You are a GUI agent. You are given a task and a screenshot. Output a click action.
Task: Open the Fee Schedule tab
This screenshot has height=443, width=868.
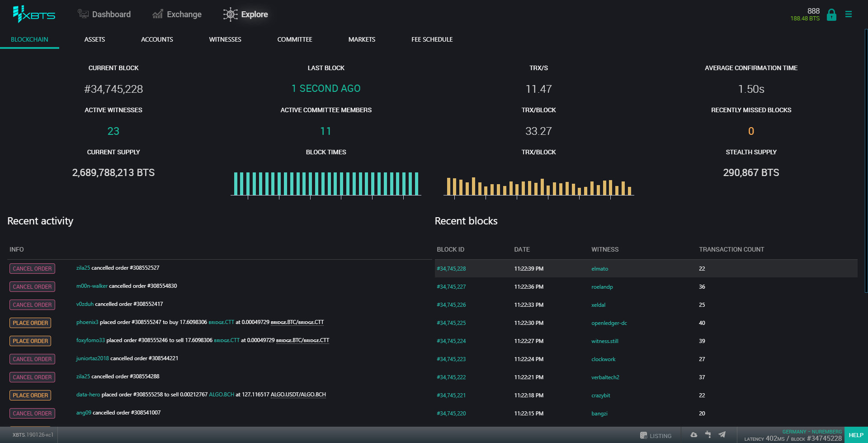coord(432,39)
